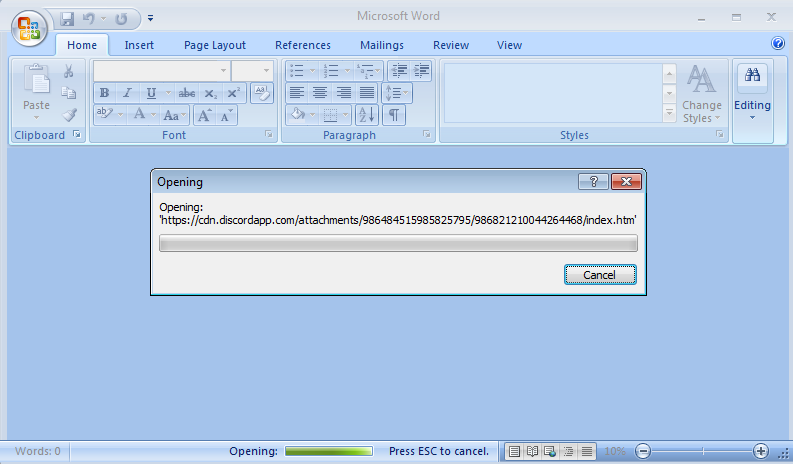Click the Copy icon
This screenshot has height=464, width=793.
(68, 93)
